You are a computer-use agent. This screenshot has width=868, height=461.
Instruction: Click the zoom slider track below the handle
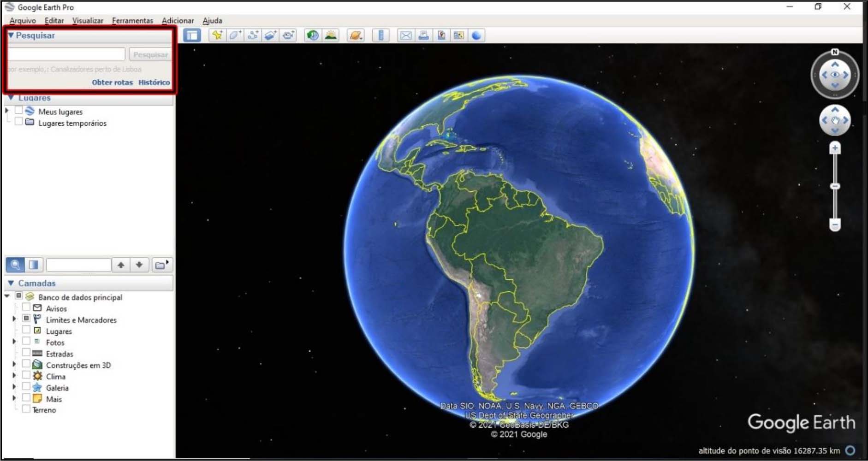coord(835,204)
